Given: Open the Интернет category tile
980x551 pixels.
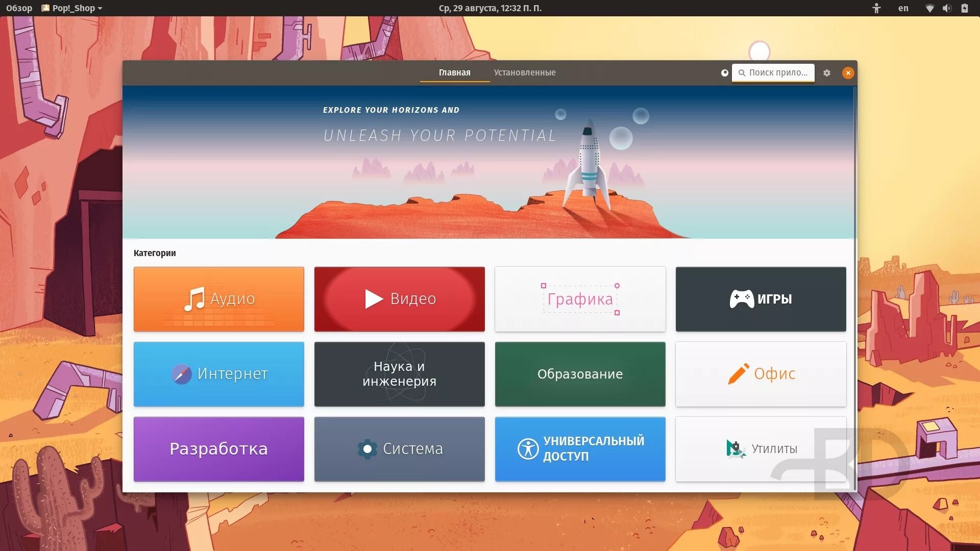Looking at the screenshot, I should [x=218, y=374].
